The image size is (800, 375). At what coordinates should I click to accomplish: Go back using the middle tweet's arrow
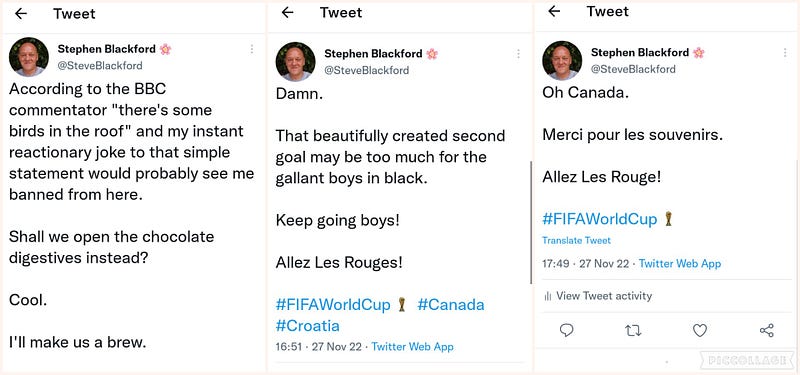coord(288,12)
